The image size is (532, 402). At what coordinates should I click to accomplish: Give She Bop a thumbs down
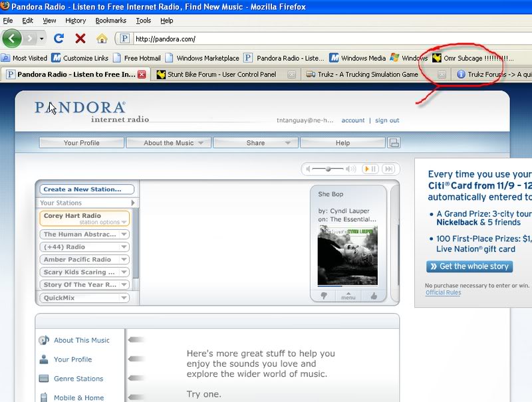coord(323,296)
